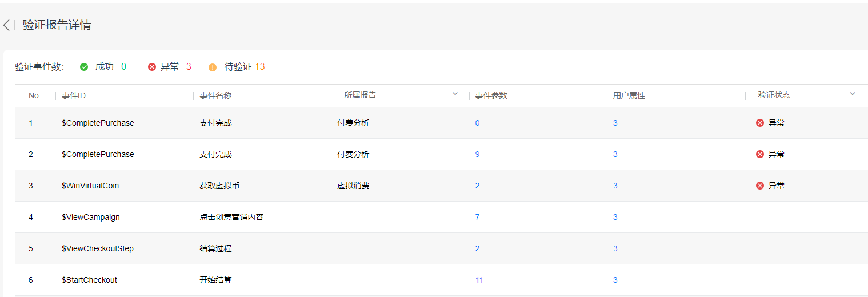Open user attributes link 3 in row 1
Image resolution: width=868 pixels, height=297 pixels.
pos(615,123)
